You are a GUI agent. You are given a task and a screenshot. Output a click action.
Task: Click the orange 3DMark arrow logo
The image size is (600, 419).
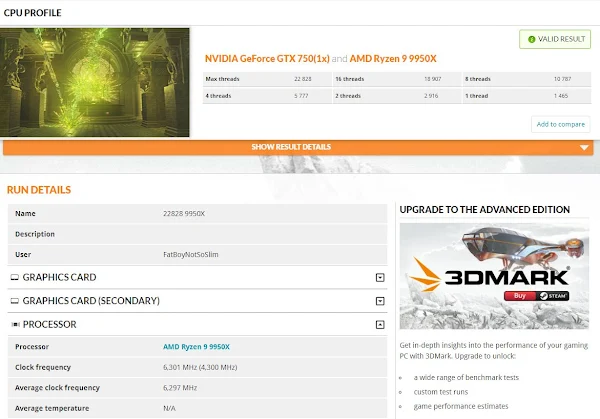pyautogui.click(x=426, y=274)
